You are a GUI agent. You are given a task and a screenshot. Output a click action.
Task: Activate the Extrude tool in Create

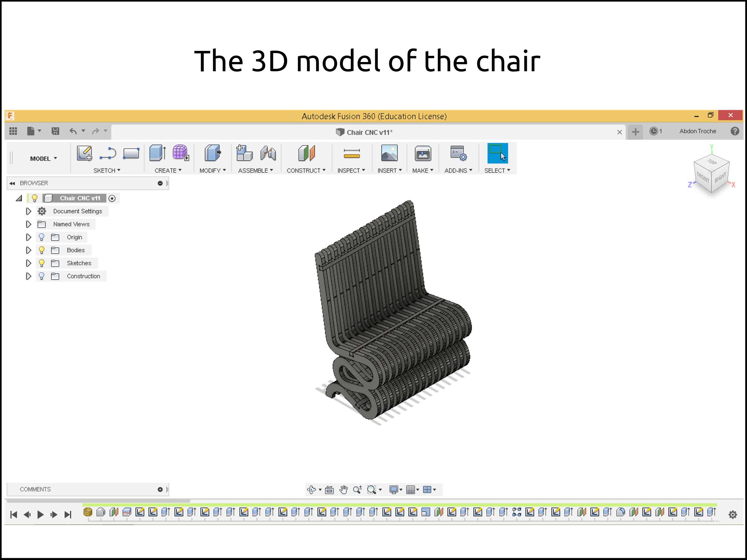[x=157, y=153]
